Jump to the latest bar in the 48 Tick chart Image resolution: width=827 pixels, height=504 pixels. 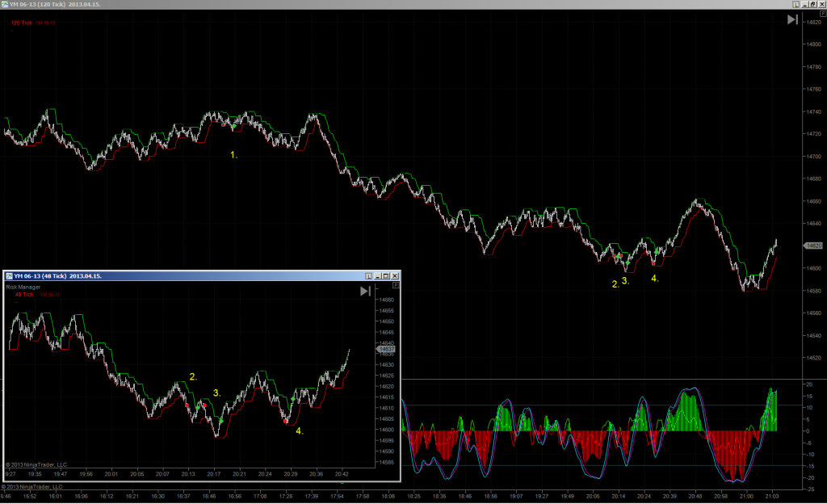[x=365, y=291]
